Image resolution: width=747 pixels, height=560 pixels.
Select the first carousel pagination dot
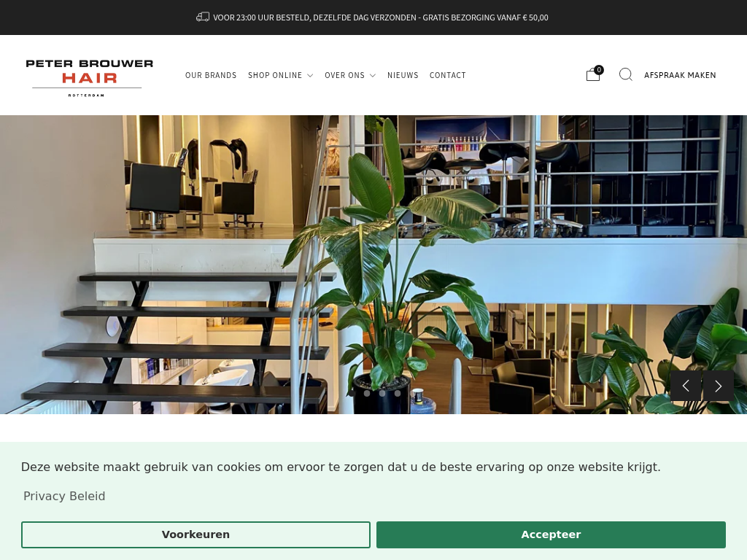click(x=352, y=393)
